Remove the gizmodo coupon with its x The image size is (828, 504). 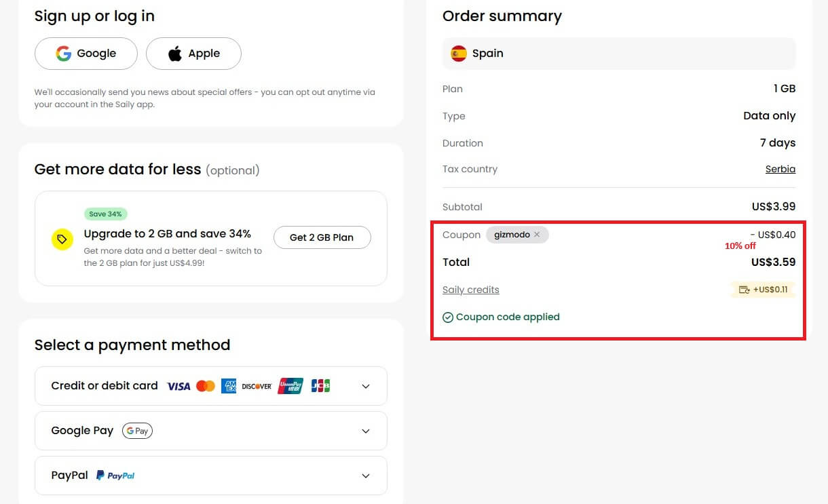click(536, 234)
